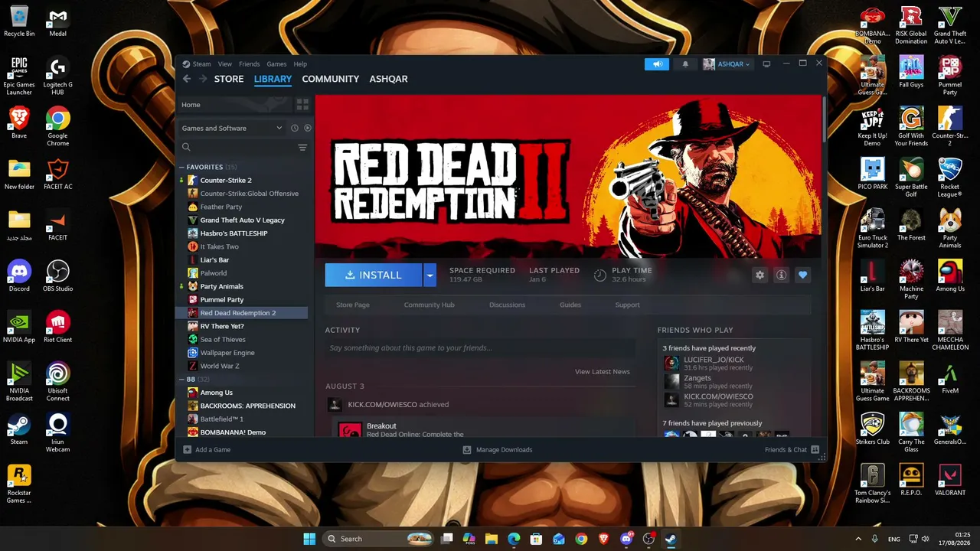Open the VALORANT desktop shortcut

pos(950,480)
